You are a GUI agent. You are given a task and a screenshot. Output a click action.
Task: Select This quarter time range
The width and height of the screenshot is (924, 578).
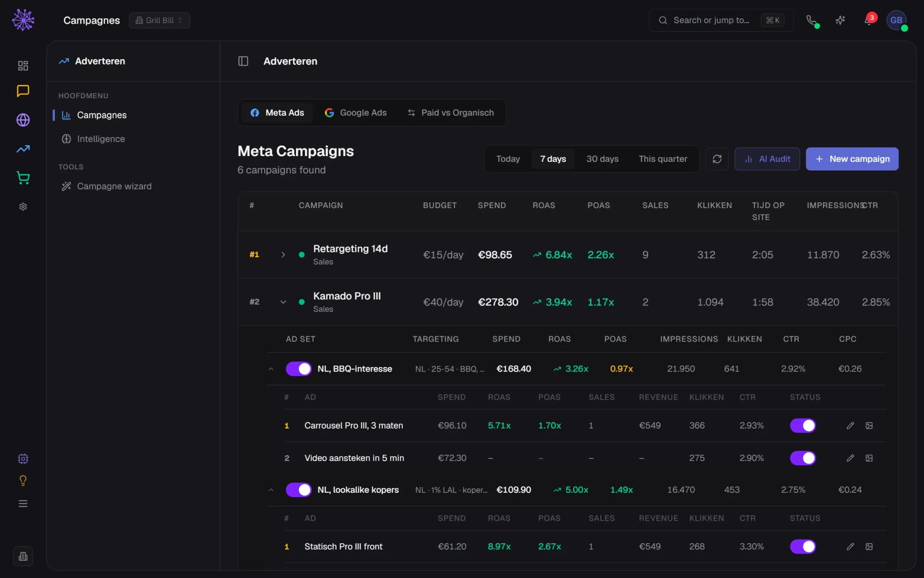click(663, 159)
